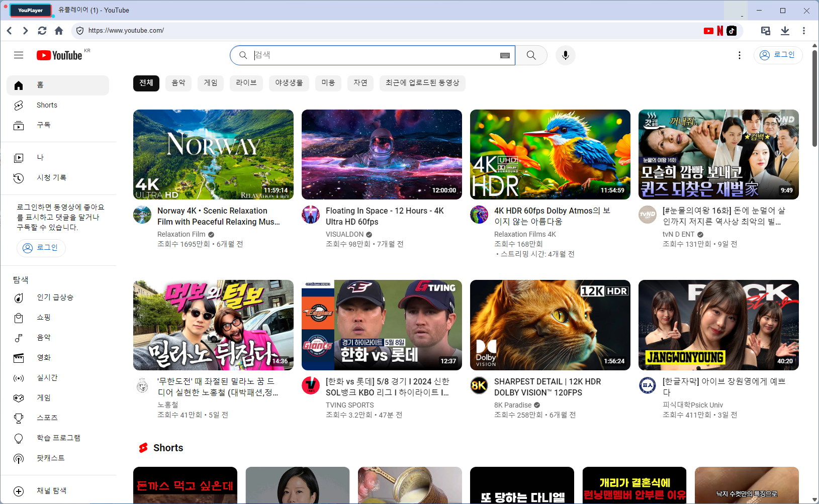Open the Norway 4K video thumbnail
This screenshot has height=504, width=819.
tap(213, 154)
